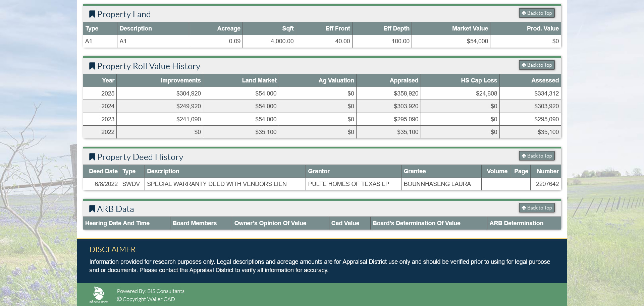Viewport: 644px width, 306px height.
Task: Click the deed Number column header
Action: (546, 171)
